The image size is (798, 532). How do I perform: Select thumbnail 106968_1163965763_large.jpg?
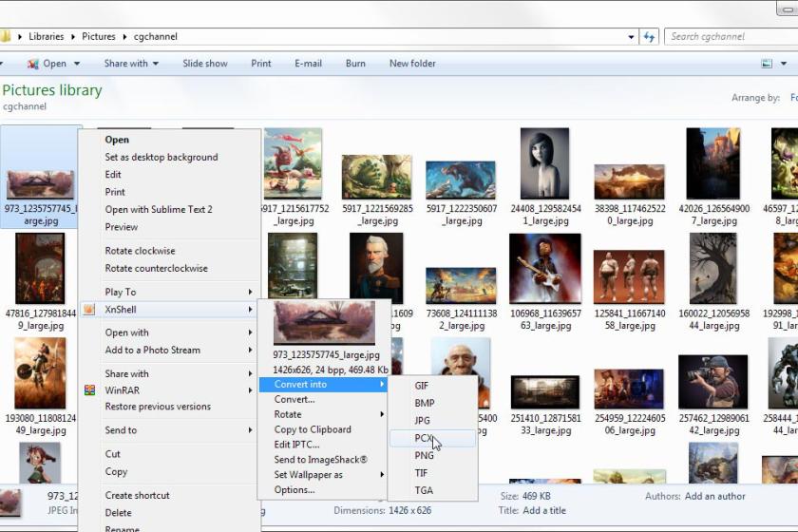click(545, 268)
